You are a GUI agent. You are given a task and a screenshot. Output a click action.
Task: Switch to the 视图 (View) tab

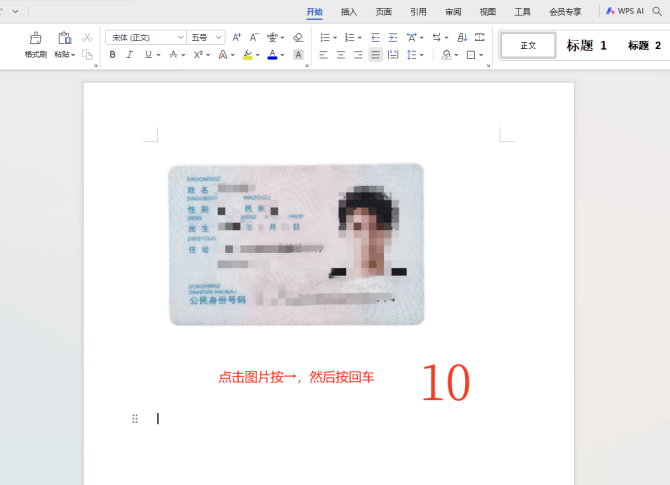pos(488,12)
